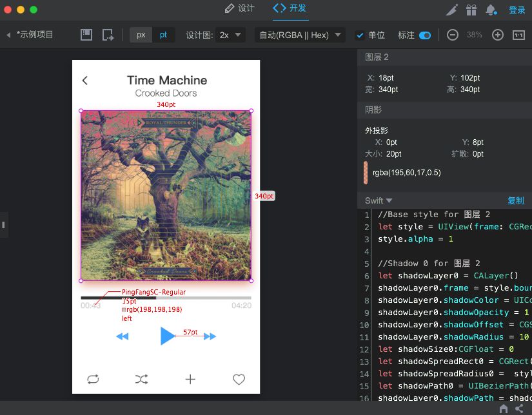Viewport: 532px width, 415px height.
Task: Click the *示例项目 project name
Action: coord(35,35)
